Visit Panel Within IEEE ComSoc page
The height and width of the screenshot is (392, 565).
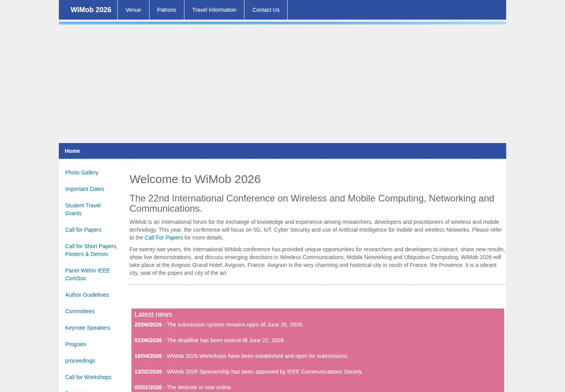pos(87,274)
